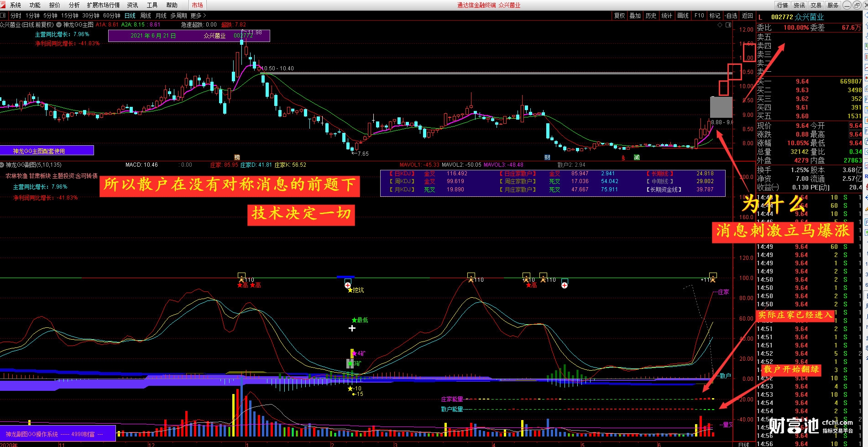Click the diamond icon above price axis
The width and height of the screenshot is (868, 447).
tap(720, 25)
